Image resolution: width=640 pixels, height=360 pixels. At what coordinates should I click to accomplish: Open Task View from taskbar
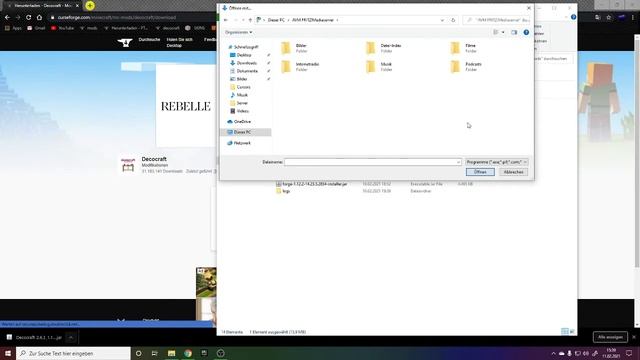click(155, 353)
